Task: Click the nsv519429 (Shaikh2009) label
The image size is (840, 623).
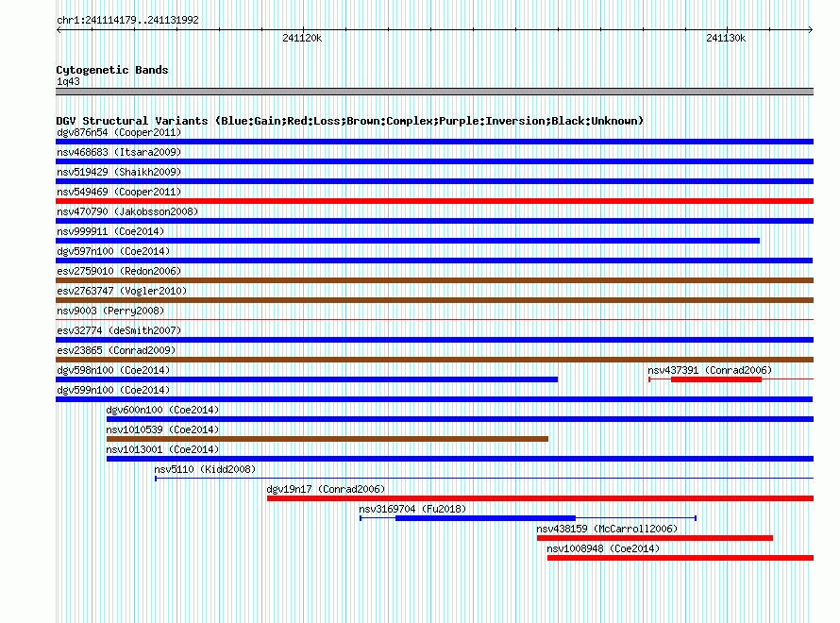Action: pyautogui.click(x=119, y=172)
